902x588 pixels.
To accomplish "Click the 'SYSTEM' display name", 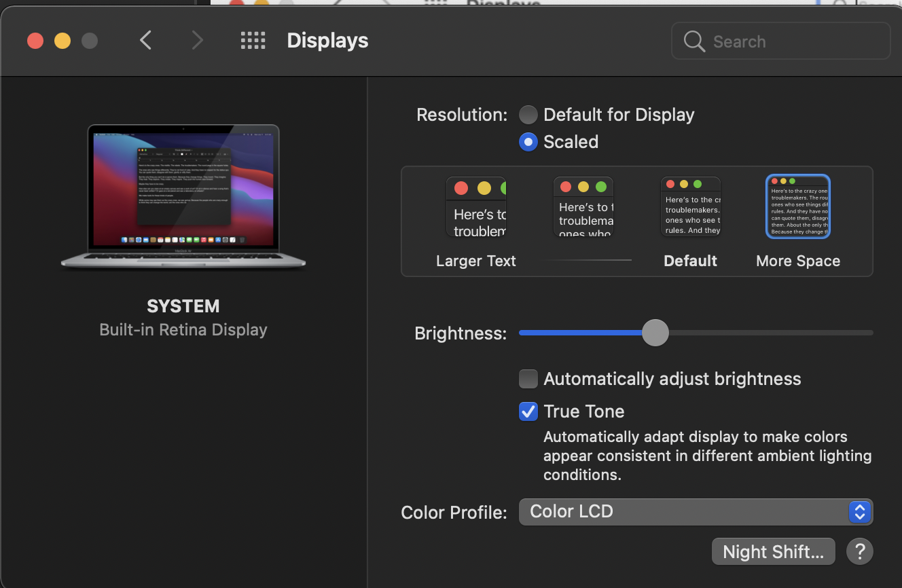I will [x=183, y=306].
